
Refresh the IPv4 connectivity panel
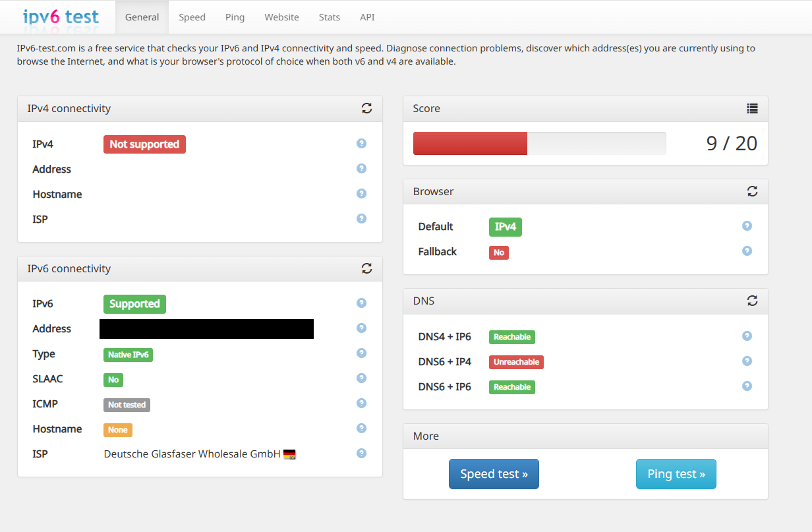(x=367, y=108)
